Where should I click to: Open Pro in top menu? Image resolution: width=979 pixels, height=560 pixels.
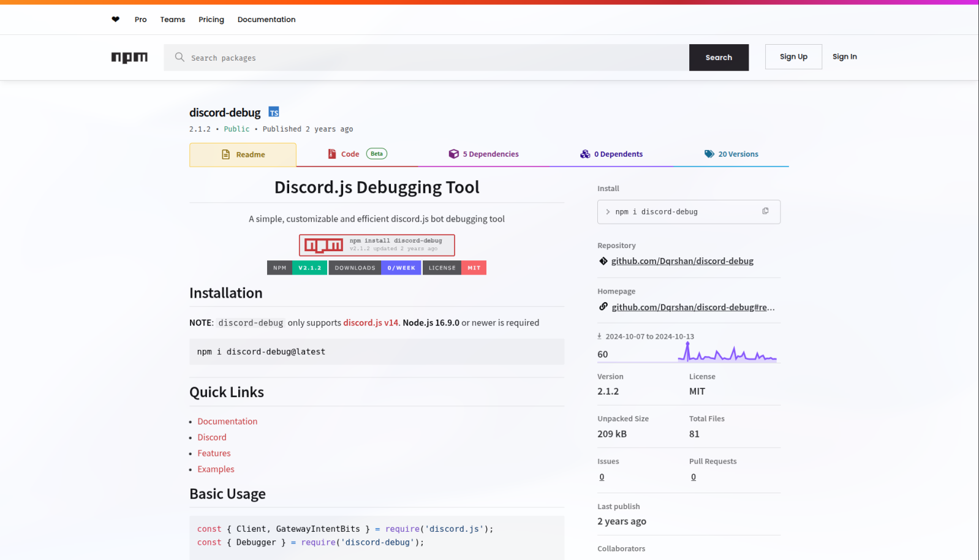tap(140, 20)
